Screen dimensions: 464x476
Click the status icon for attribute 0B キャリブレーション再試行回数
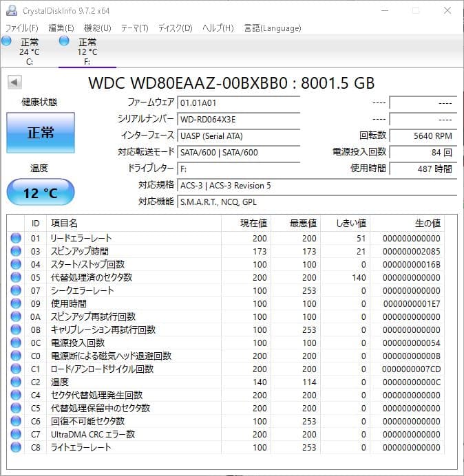(16, 329)
